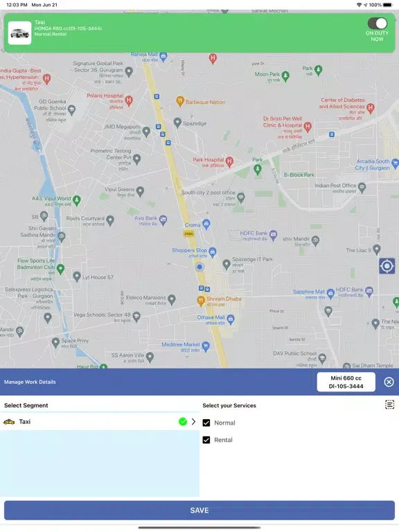399x532 pixels.
Task: Uncheck the Normal service checkbox
Action: 206,423
